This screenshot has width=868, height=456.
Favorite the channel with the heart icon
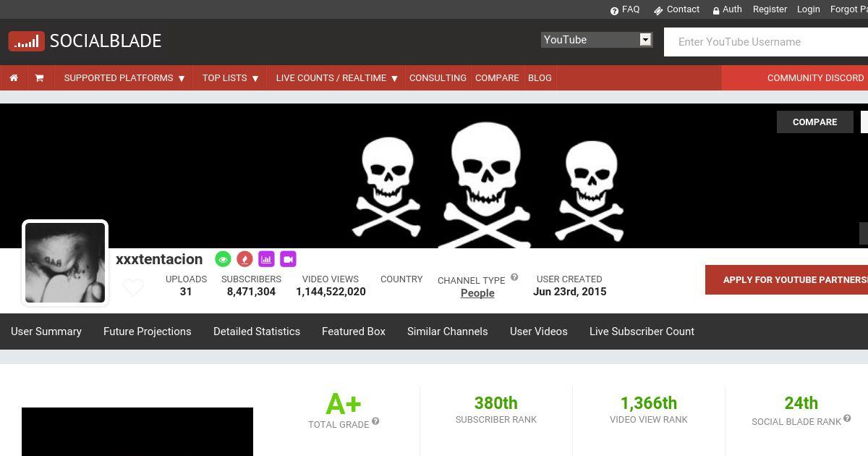(x=133, y=287)
